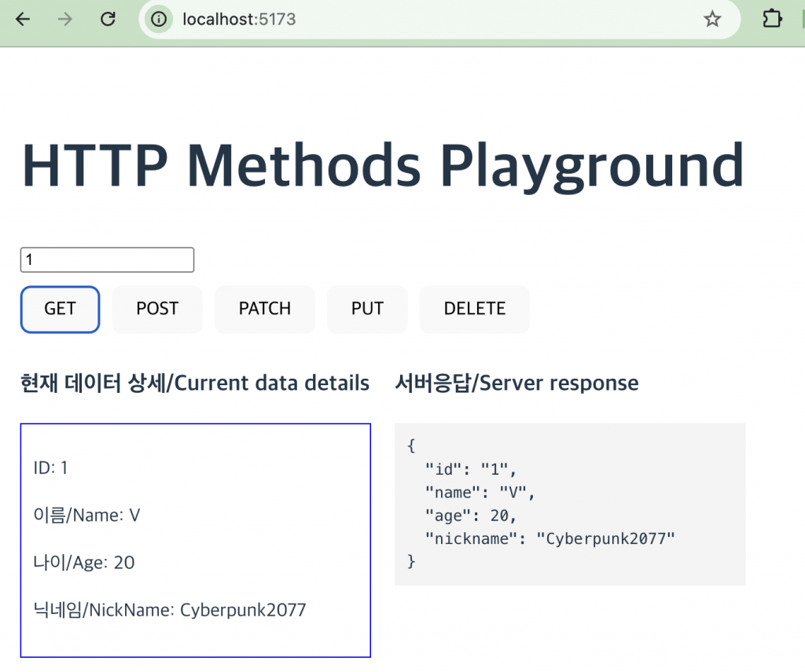Viewport: 805px width, 672px height.
Task: Send a GET request
Action: (x=60, y=309)
